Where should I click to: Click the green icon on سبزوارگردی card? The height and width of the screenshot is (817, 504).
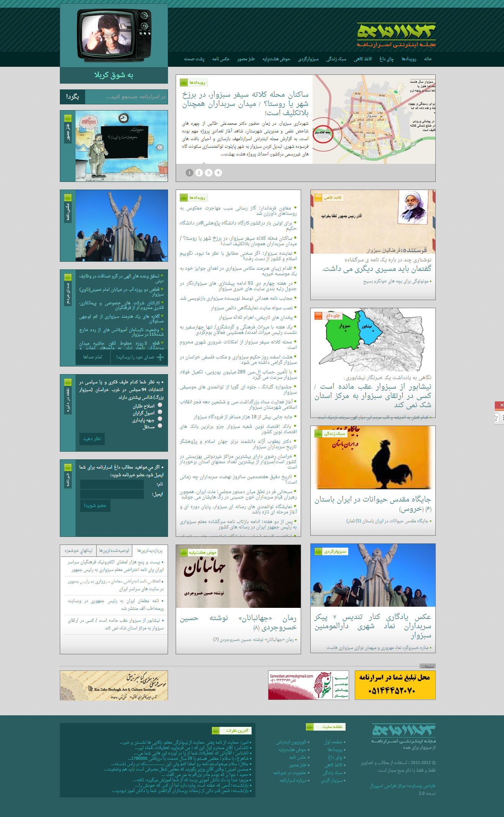318,551
